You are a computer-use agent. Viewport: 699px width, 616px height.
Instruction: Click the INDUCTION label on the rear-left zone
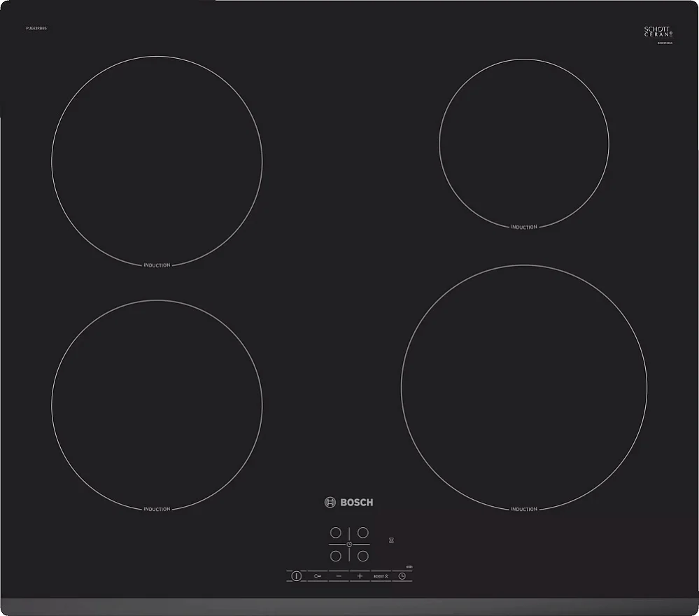pos(157,265)
